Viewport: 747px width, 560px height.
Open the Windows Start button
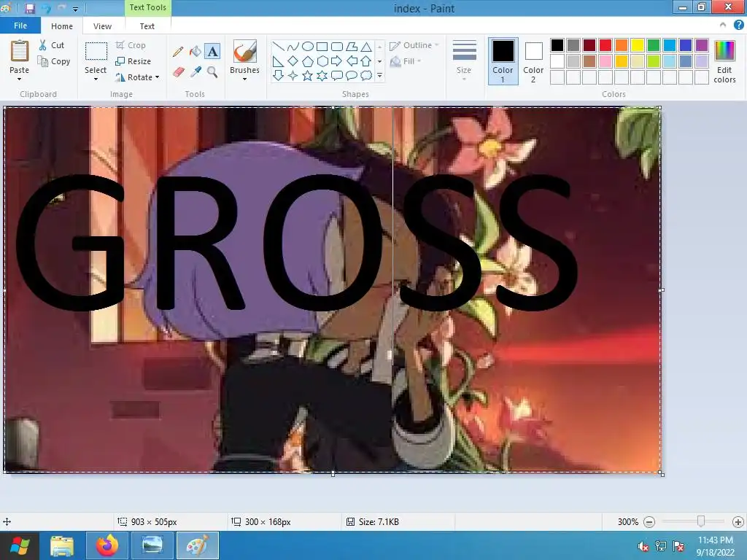pos(19,545)
